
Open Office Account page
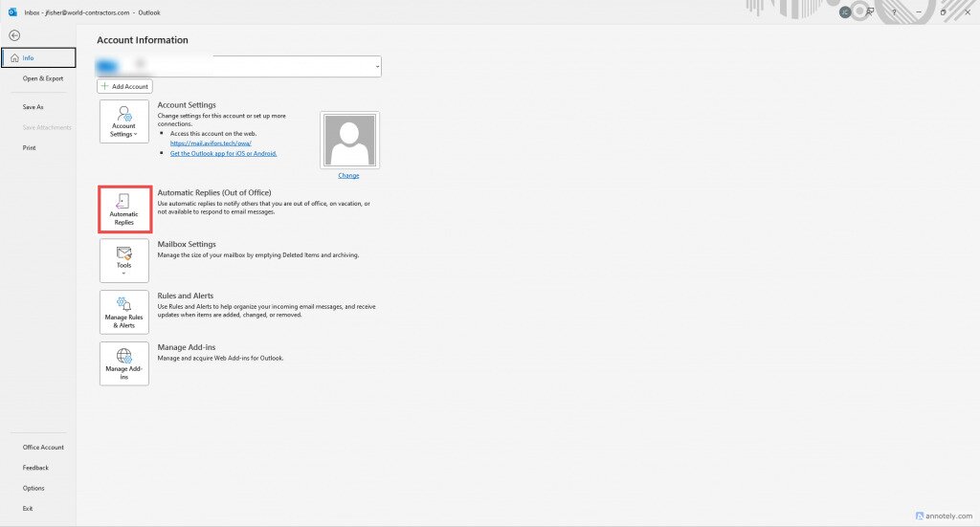tap(43, 447)
